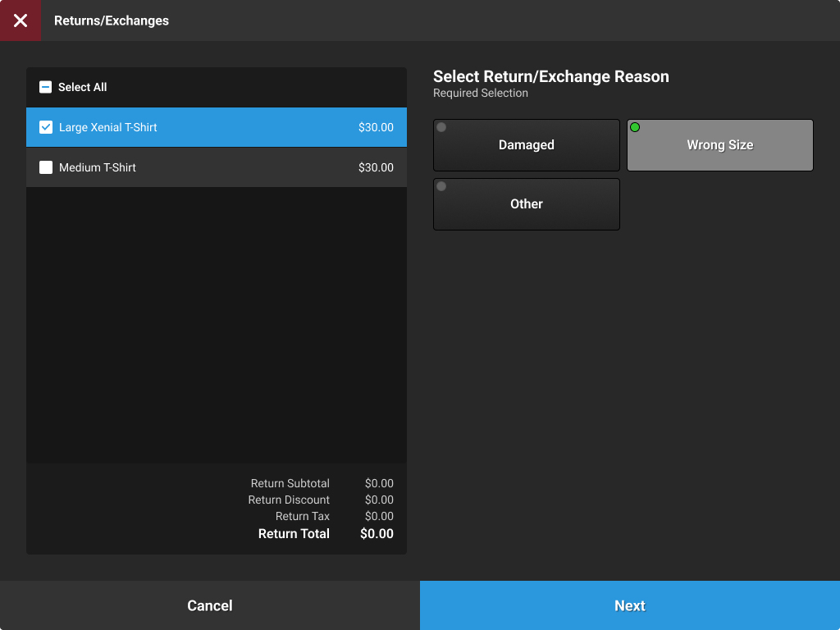Click the Return Subtotal row
The height and width of the screenshot is (630, 840).
328,483
